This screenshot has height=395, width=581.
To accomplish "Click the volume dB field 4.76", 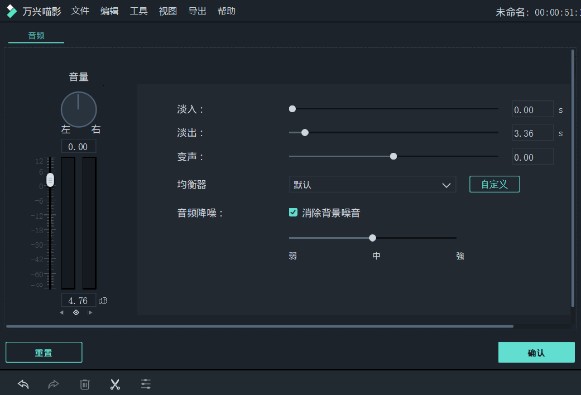I will (x=78, y=300).
